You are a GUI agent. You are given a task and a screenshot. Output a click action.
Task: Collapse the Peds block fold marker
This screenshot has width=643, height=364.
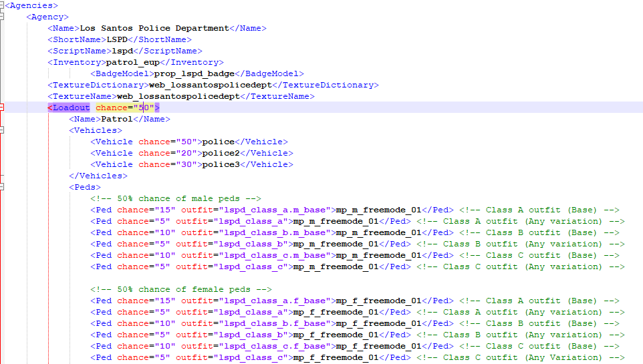pyautogui.click(x=1, y=187)
